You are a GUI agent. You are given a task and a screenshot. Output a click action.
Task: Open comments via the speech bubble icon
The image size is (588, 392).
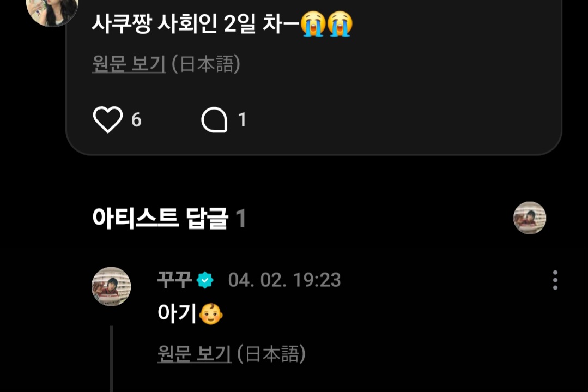click(215, 120)
